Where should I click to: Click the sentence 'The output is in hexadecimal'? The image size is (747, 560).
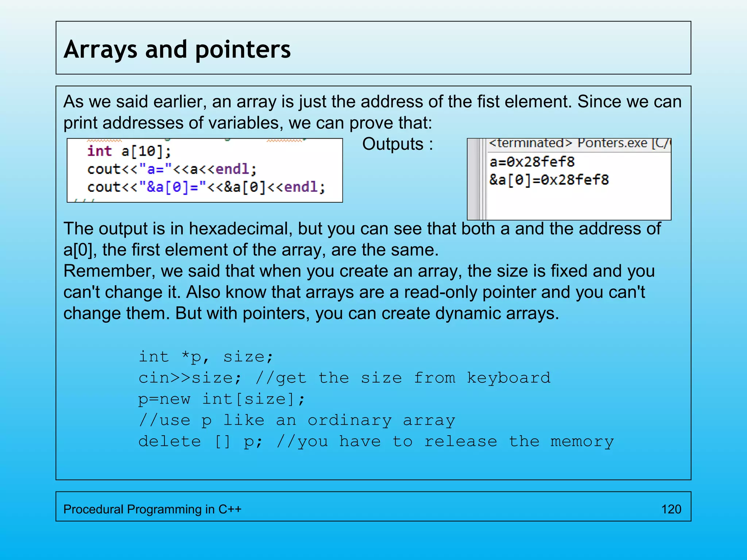click(362, 239)
